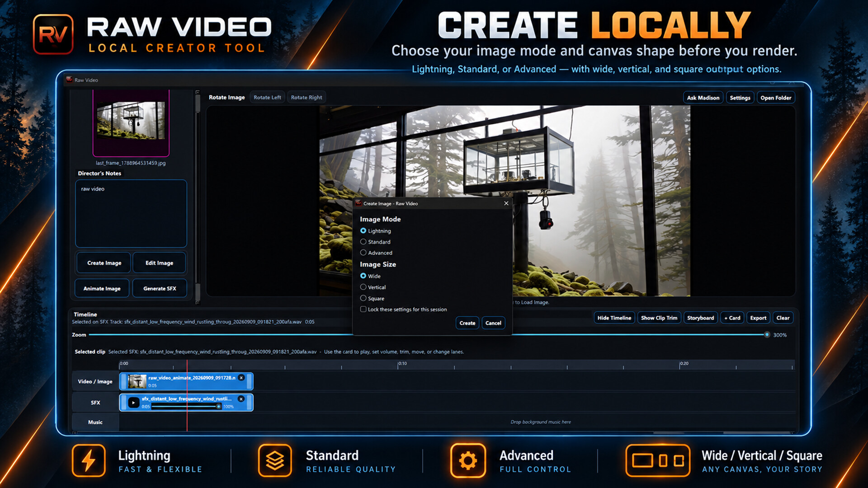Click the Edit Image button
868x488 pixels.
pos(159,263)
